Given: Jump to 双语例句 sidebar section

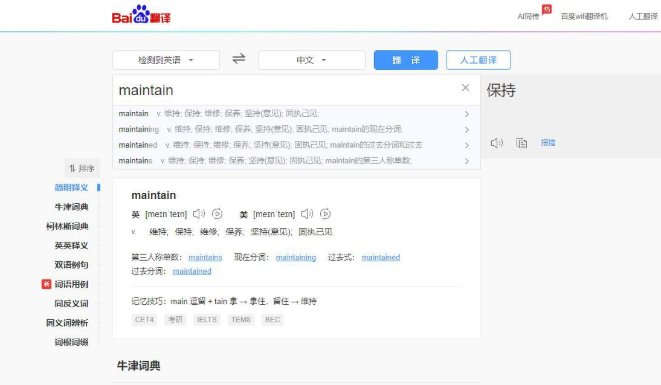Looking at the screenshot, I should (71, 265).
